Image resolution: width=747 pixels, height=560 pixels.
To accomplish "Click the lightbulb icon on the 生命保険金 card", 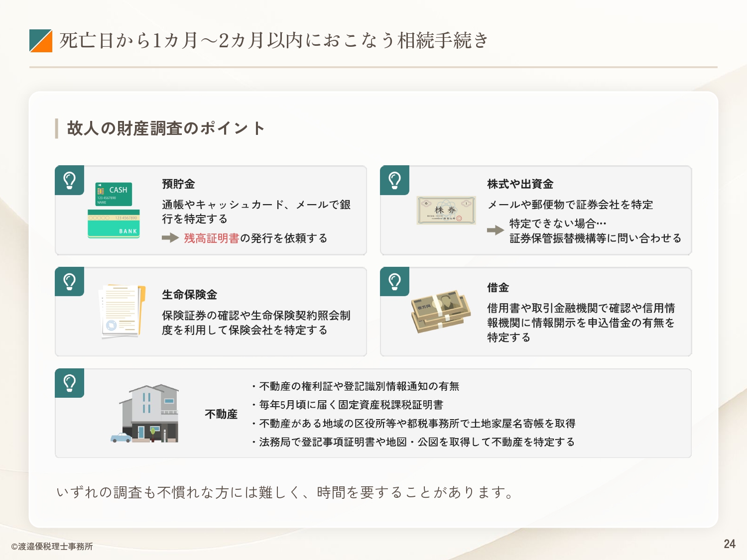I will [70, 282].
